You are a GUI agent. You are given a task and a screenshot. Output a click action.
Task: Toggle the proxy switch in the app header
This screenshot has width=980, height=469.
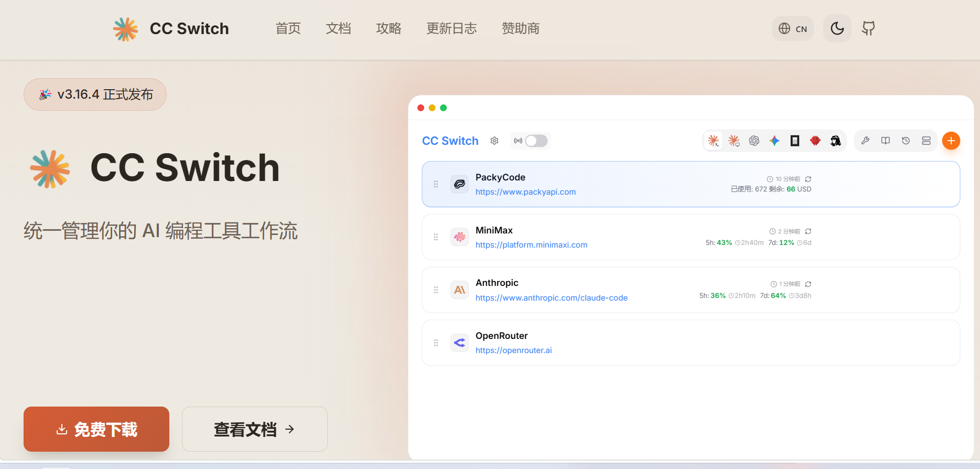tap(536, 141)
